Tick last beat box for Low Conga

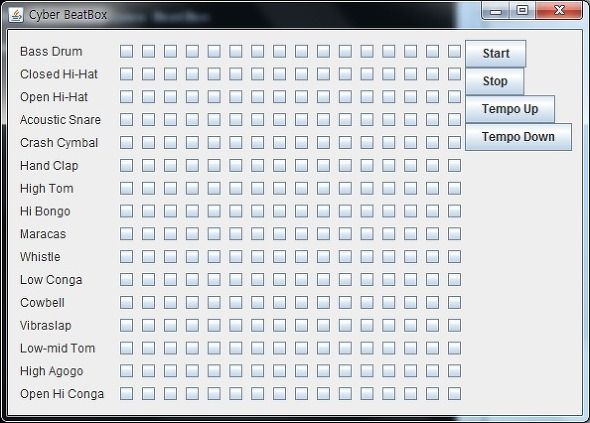coord(455,280)
